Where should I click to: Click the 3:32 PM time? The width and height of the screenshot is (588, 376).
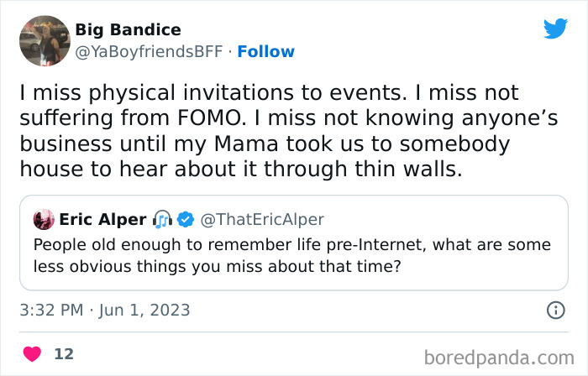[x=51, y=311]
